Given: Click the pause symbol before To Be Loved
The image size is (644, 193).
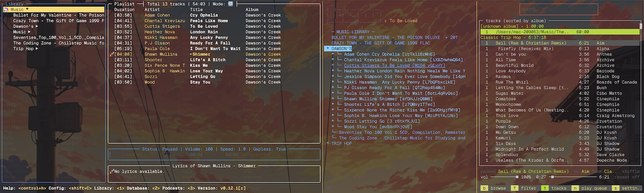Looking at the screenshot, I should [x=386, y=20].
